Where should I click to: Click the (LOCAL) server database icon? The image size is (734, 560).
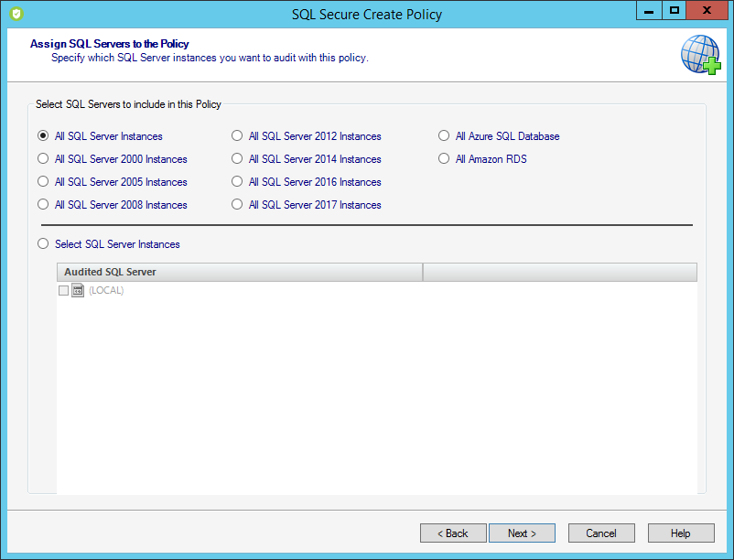(78, 291)
